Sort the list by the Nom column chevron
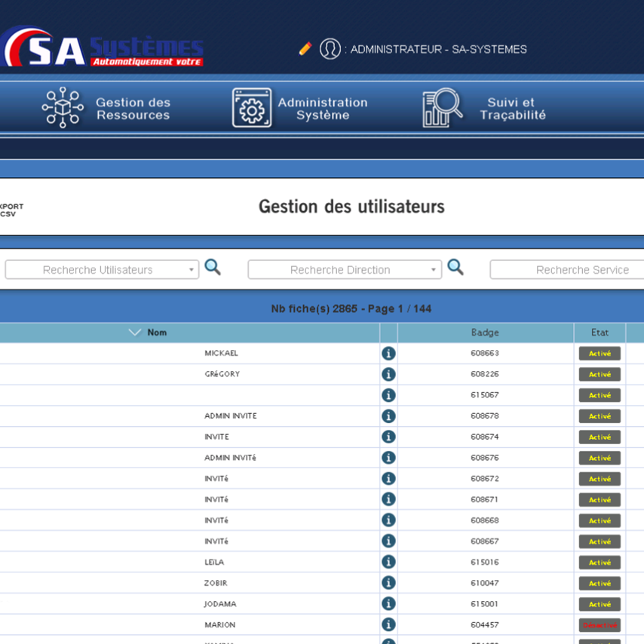 tap(135, 333)
